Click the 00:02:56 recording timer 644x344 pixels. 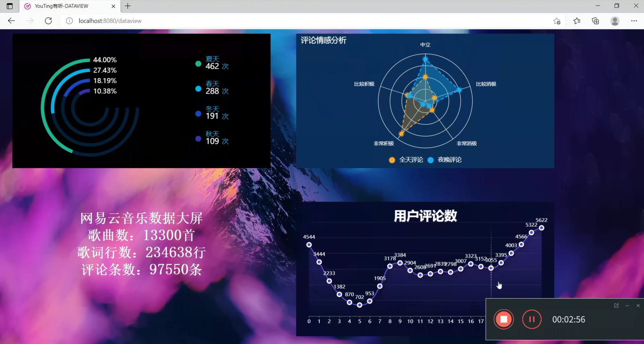coord(569,320)
